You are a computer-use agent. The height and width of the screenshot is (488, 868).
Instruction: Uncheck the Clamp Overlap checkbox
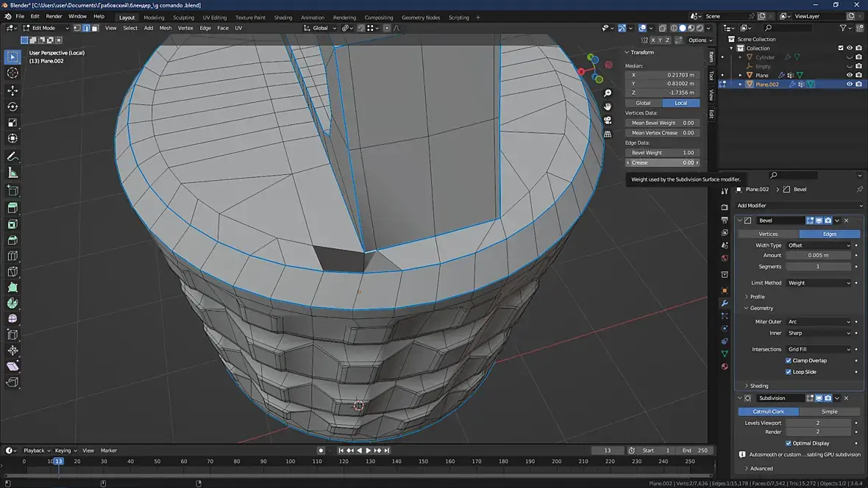coord(789,361)
